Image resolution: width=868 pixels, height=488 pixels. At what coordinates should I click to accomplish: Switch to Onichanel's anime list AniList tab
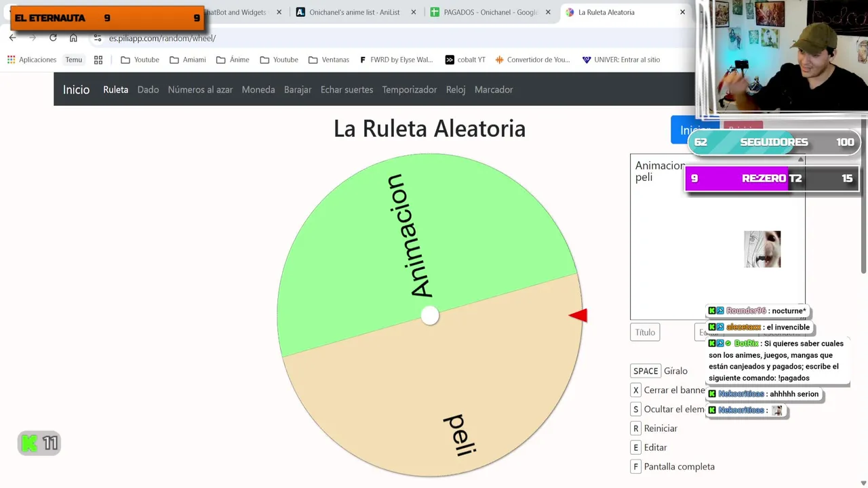356,12
